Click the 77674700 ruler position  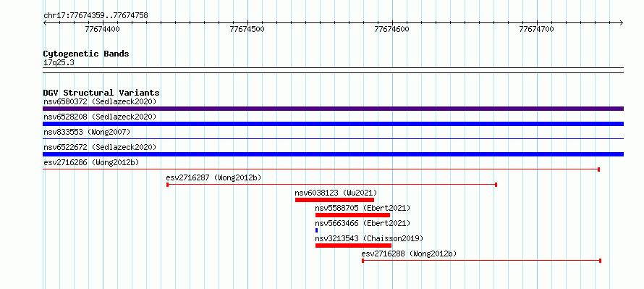tap(537, 29)
